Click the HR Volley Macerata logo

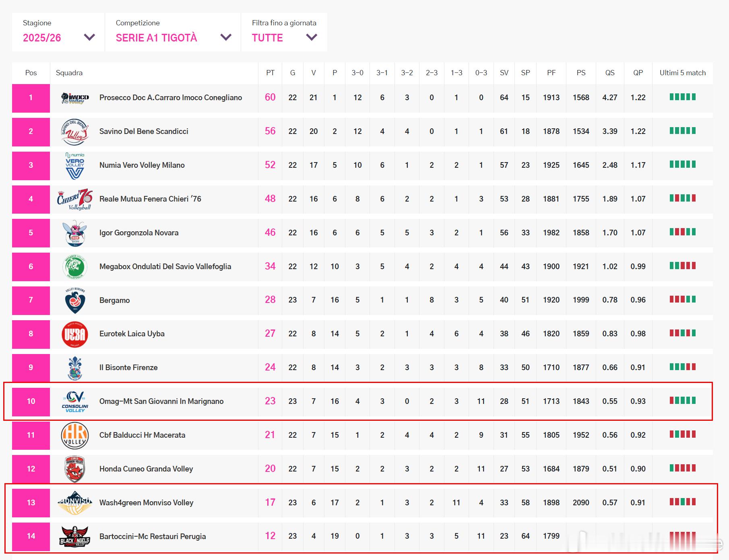75,435
